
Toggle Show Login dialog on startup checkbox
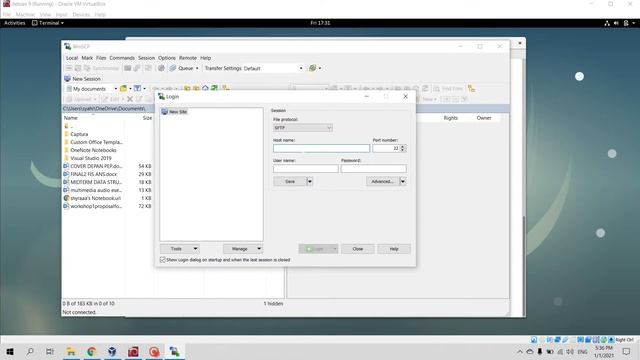(163, 260)
